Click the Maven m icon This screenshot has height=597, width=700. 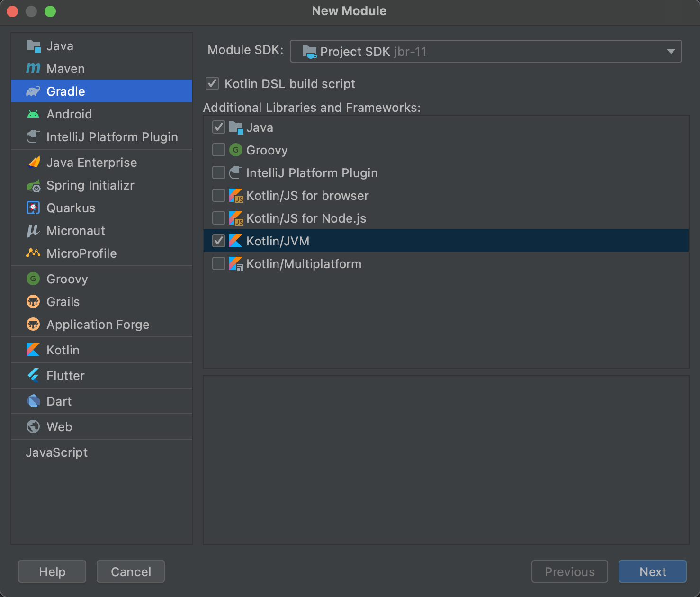(x=33, y=69)
